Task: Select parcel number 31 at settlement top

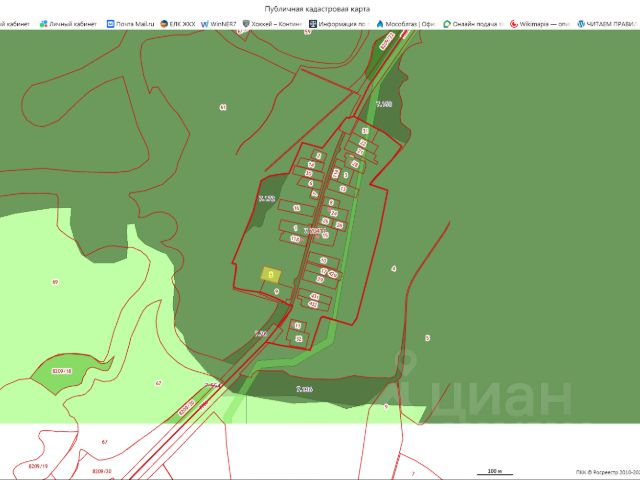Action: click(x=365, y=131)
